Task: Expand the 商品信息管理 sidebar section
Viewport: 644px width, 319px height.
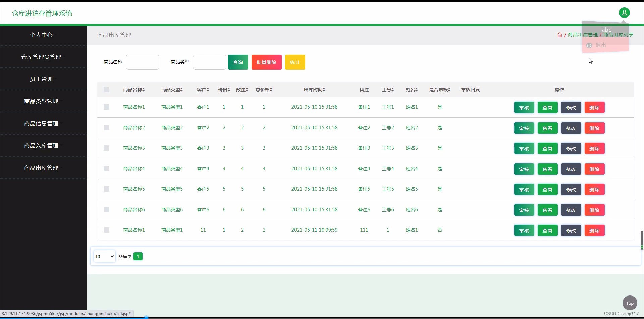Action: point(42,123)
